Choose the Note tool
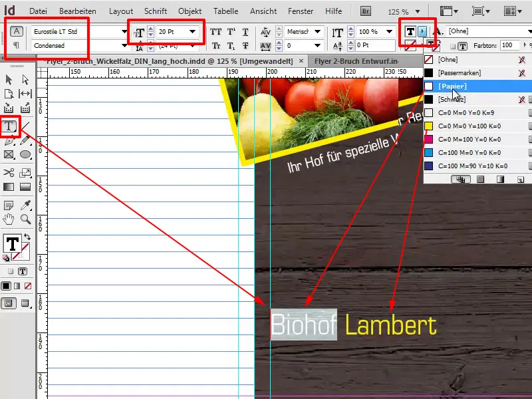 [x=9, y=205]
